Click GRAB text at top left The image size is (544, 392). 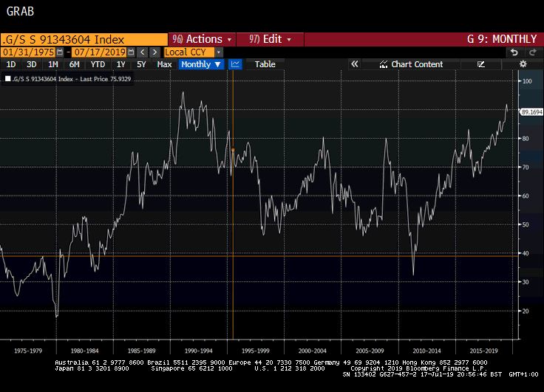20,11
